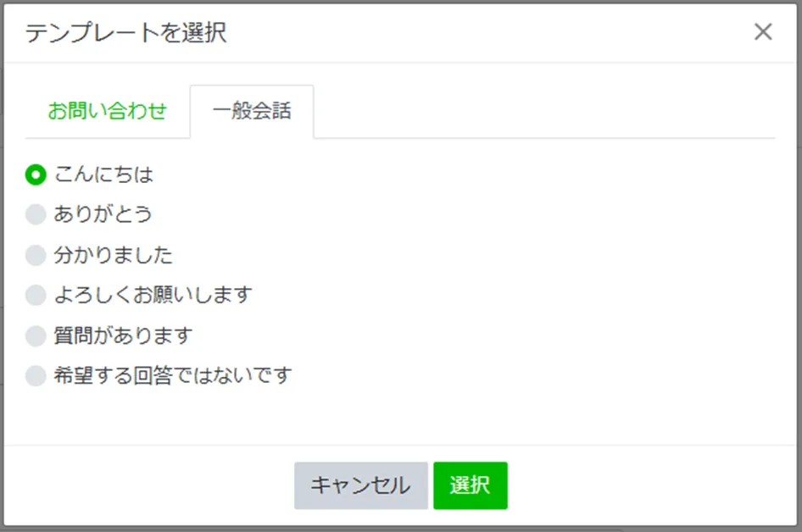The height and width of the screenshot is (532, 802).
Task: Pick the 分かりました radio button
Action: (x=36, y=255)
